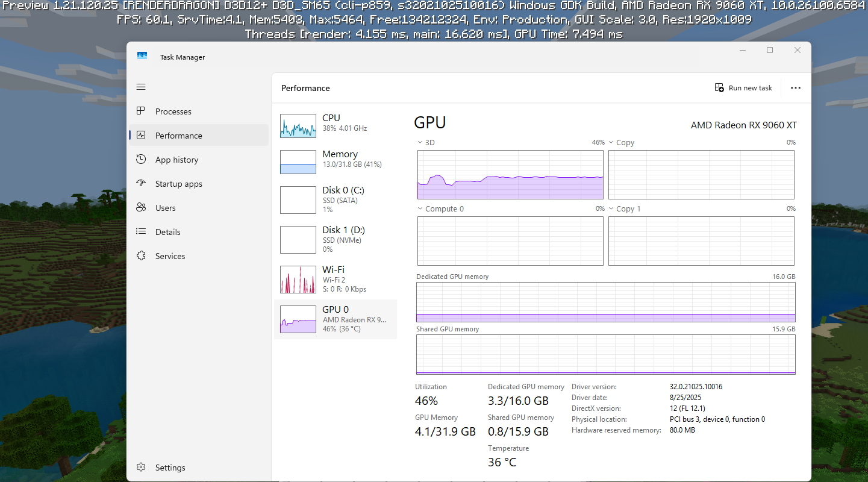The height and width of the screenshot is (482, 868).
Task: Click the 46% utilization value
Action: pos(426,401)
